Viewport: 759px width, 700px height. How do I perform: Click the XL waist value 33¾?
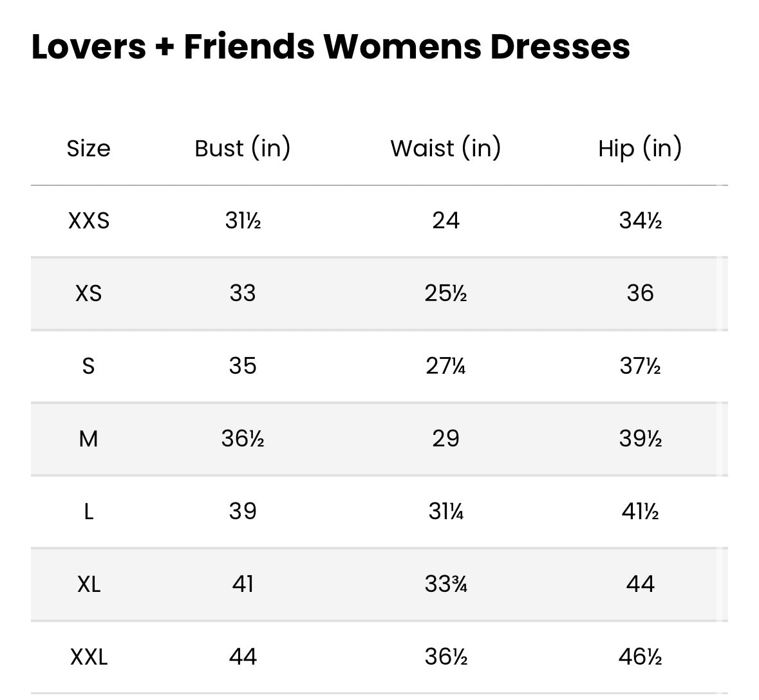[x=446, y=584]
